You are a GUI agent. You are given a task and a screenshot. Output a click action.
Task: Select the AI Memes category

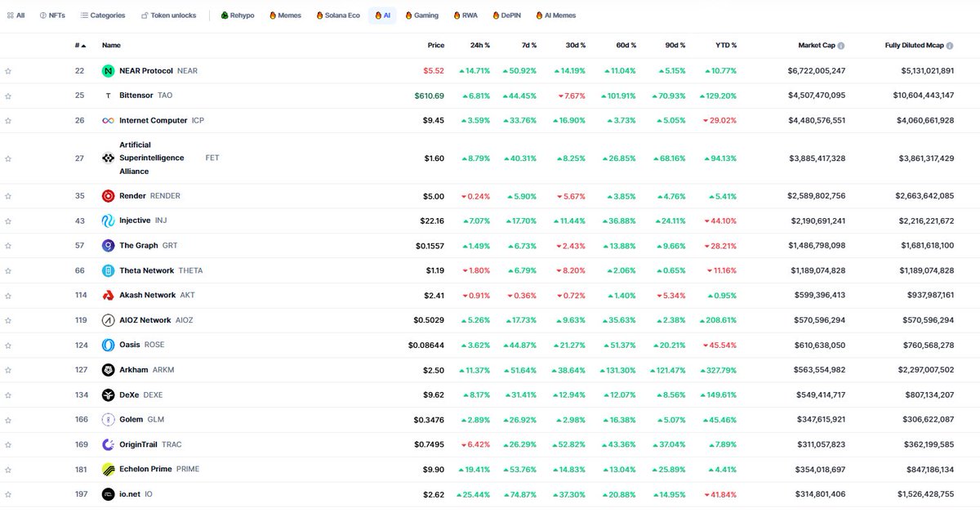coord(555,16)
